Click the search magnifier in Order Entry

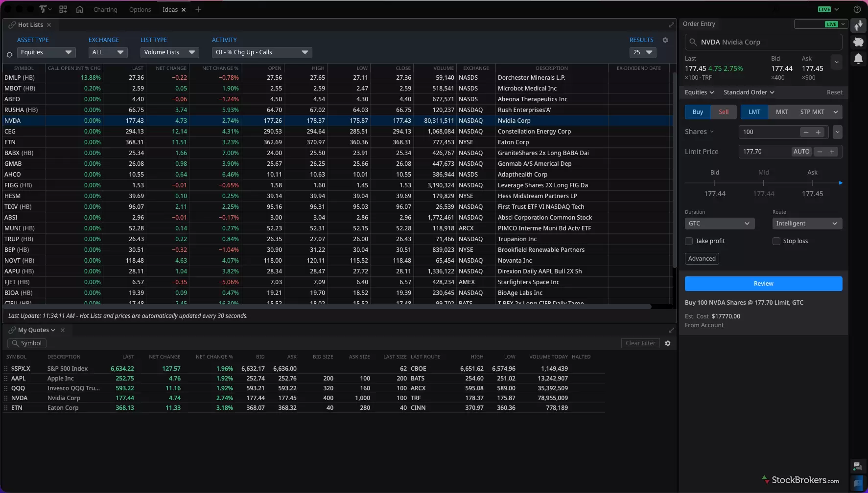693,42
